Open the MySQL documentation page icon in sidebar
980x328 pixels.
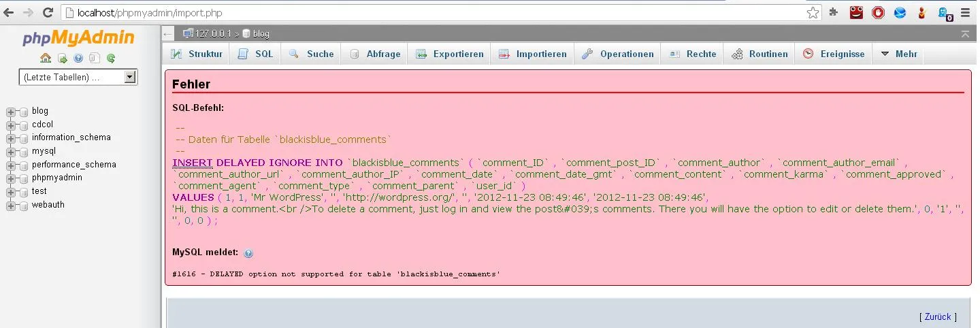[95, 59]
